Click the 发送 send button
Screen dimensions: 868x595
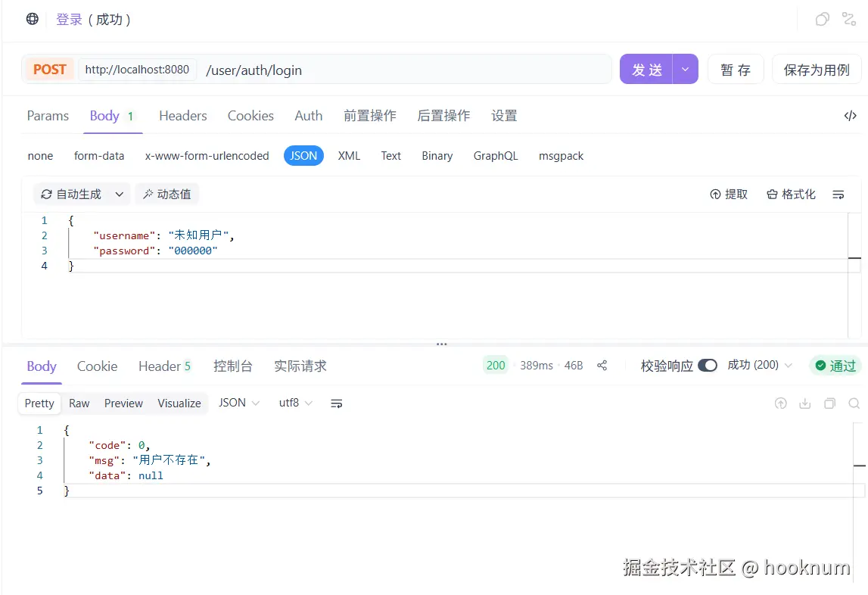(646, 69)
